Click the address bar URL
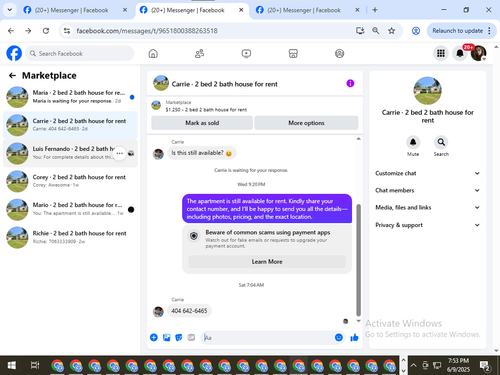The height and width of the screenshot is (375, 500). (147, 31)
